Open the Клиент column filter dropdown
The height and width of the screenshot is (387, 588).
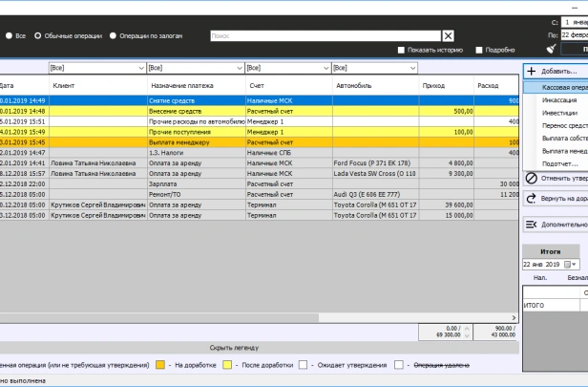pyautogui.click(x=139, y=68)
